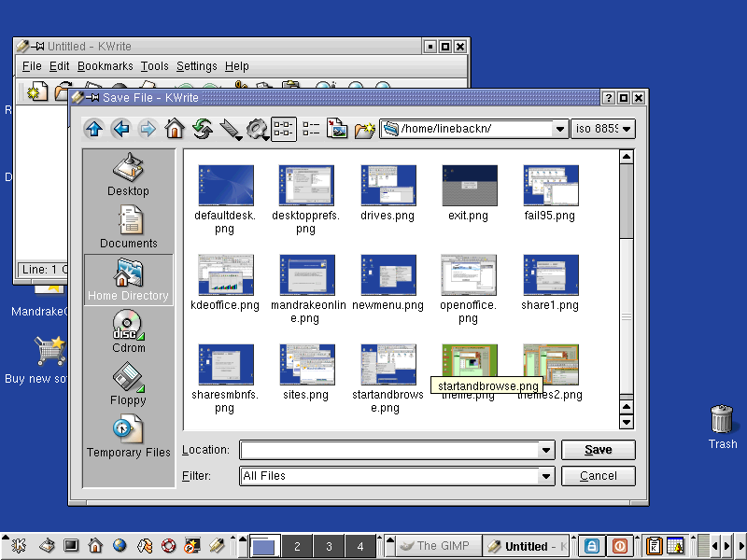Expand the /home/linebackn/ path dropdown
This screenshot has width=747, height=560.
pos(559,129)
